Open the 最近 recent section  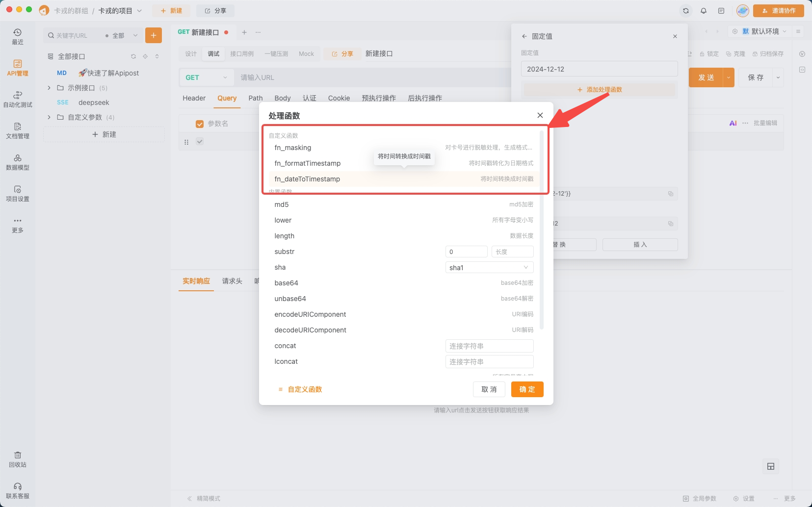pyautogui.click(x=18, y=37)
